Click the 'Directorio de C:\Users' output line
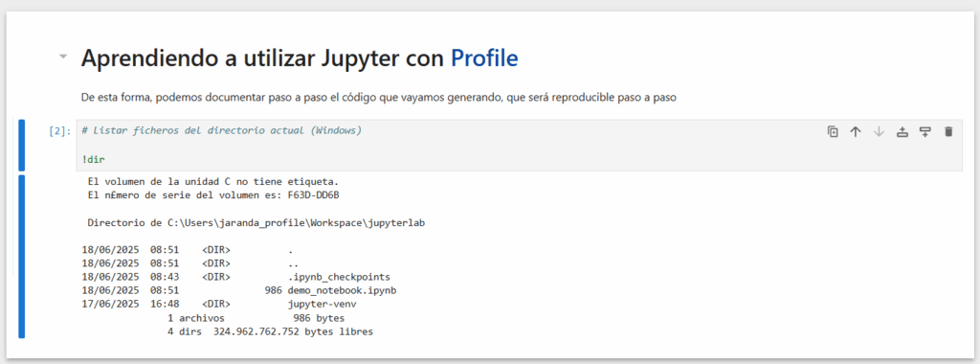Screen dimensions: 980x364 [x=256, y=222]
